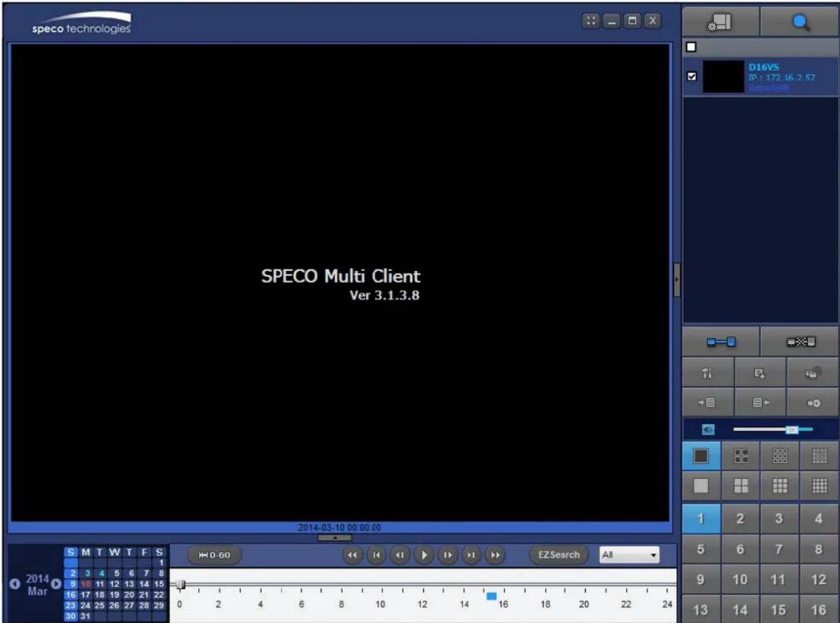
Task: Jump to next segment button
Action: click(471, 555)
